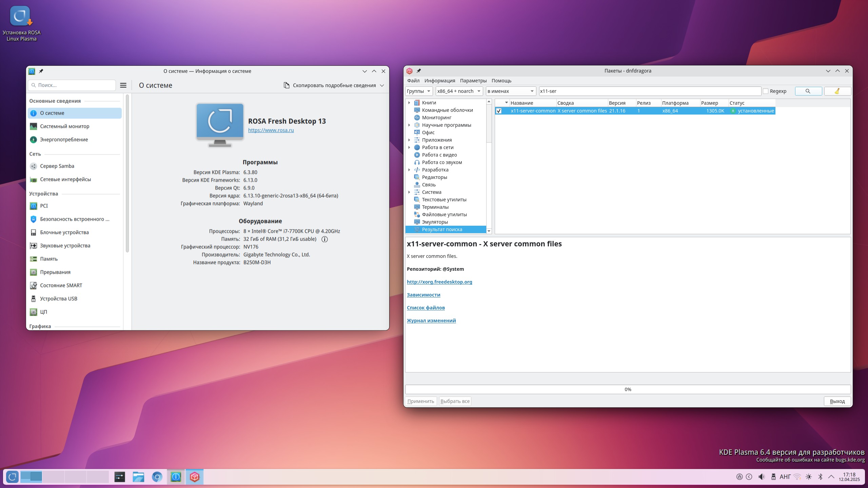Open the Параметры menu
The width and height of the screenshot is (868, 488).
[473, 81]
